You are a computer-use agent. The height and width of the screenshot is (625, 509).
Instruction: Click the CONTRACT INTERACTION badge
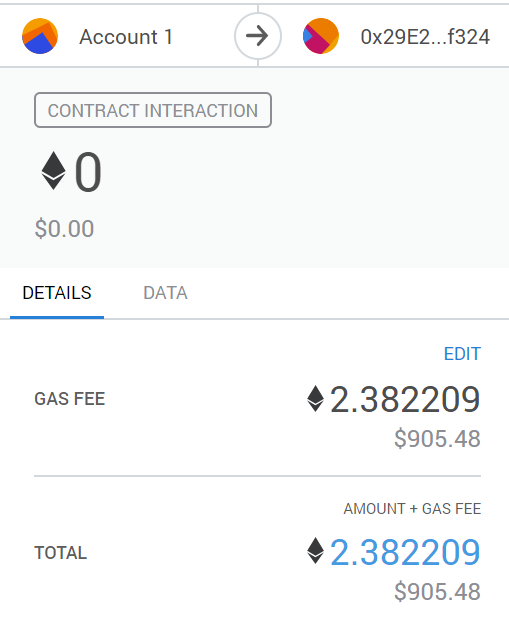click(x=153, y=110)
